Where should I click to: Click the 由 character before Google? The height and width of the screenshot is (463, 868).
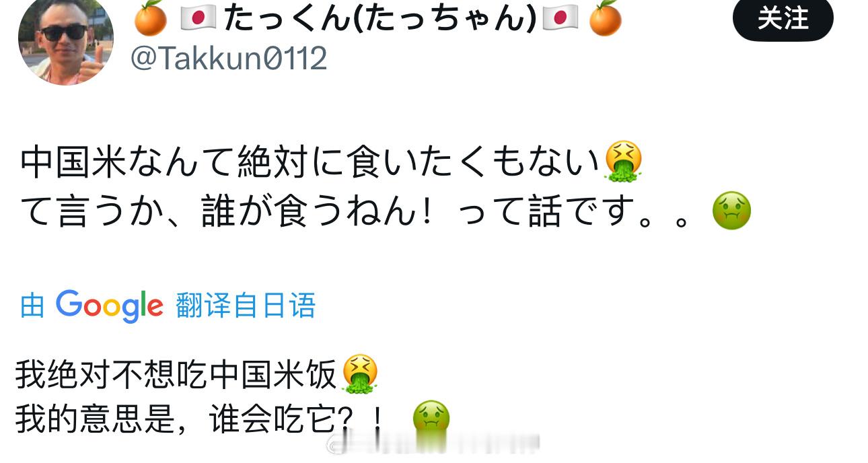(x=32, y=306)
